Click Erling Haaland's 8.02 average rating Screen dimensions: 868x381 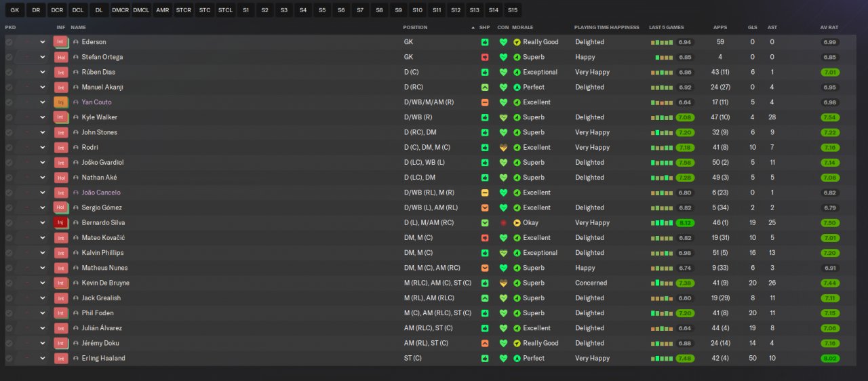pyautogui.click(x=830, y=358)
